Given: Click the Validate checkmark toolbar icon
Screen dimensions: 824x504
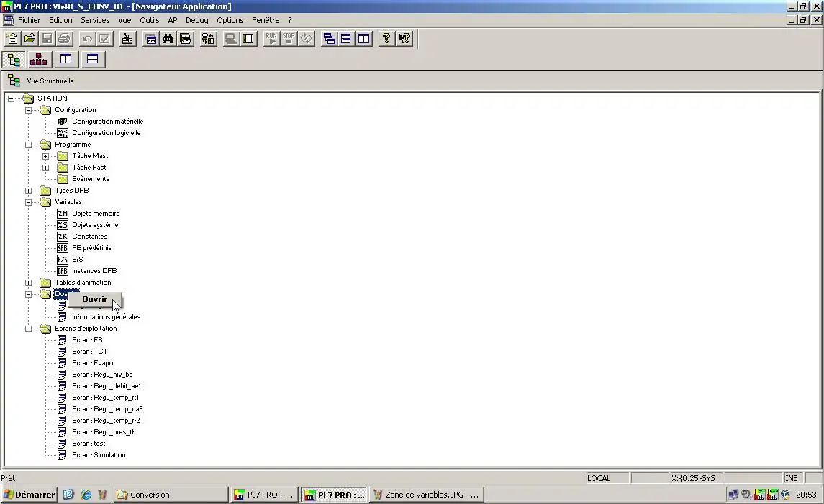Looking at the screenshot, I should [x=104, y=38].
